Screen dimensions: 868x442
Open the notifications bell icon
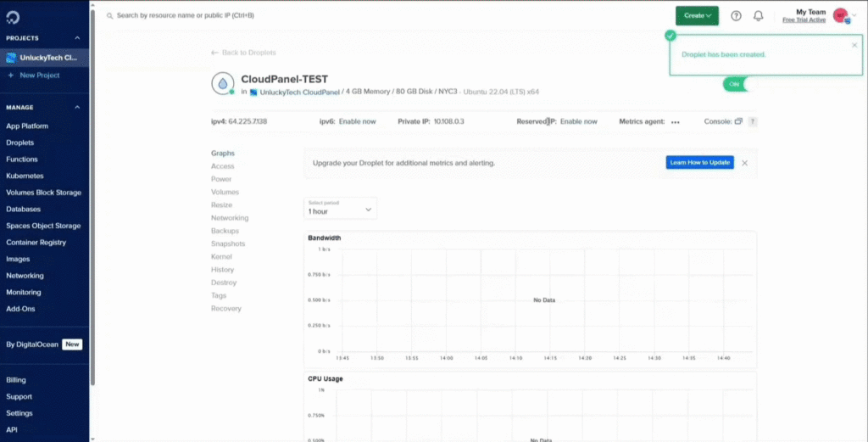(x=758, y=15)
